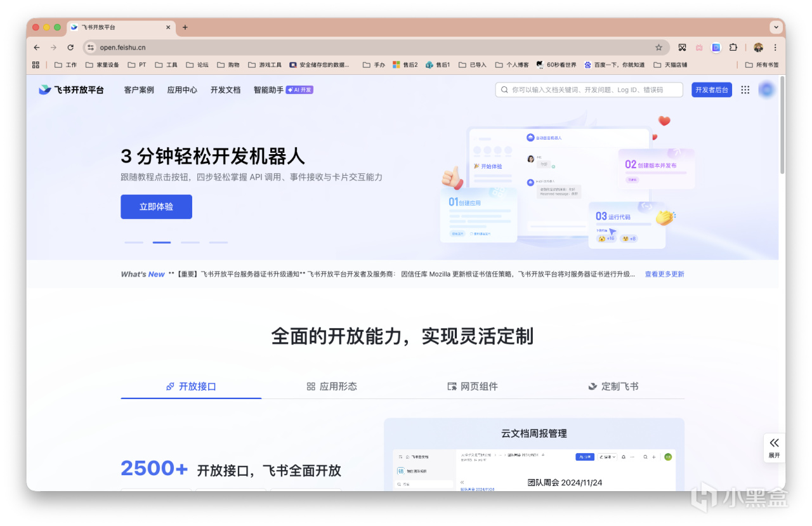Switch to the 应用形态 tab

[x=332, y=386]
